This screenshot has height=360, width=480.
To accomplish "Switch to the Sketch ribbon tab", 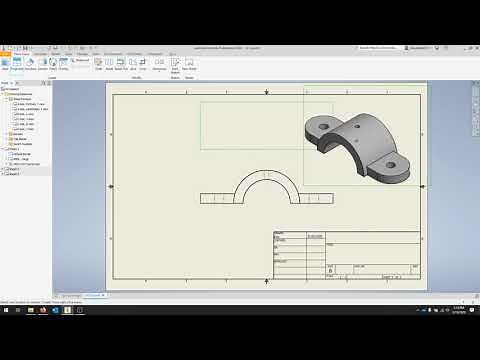I will tap(56, 54).
